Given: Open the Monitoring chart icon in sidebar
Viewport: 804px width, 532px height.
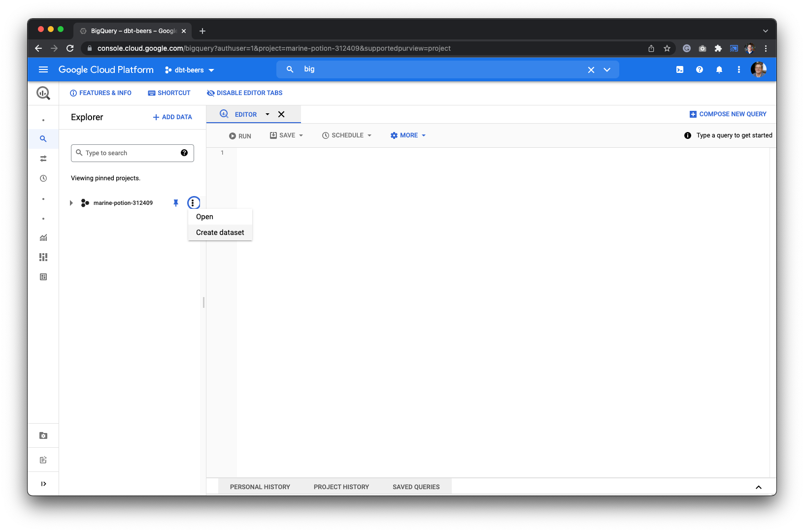Looking at the screenshot, I should coord(43,237).
